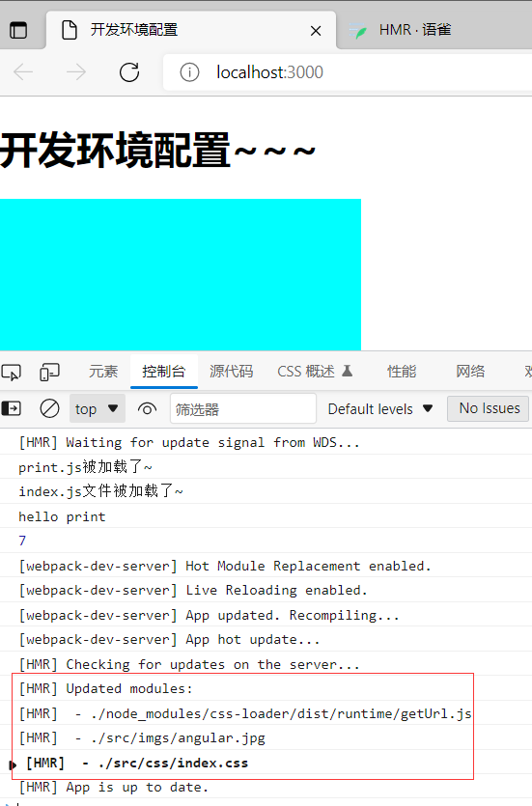Open the browser tab actions menu icon
The height and width of the screenshot is (806, 532).
[x=18, y=30]
